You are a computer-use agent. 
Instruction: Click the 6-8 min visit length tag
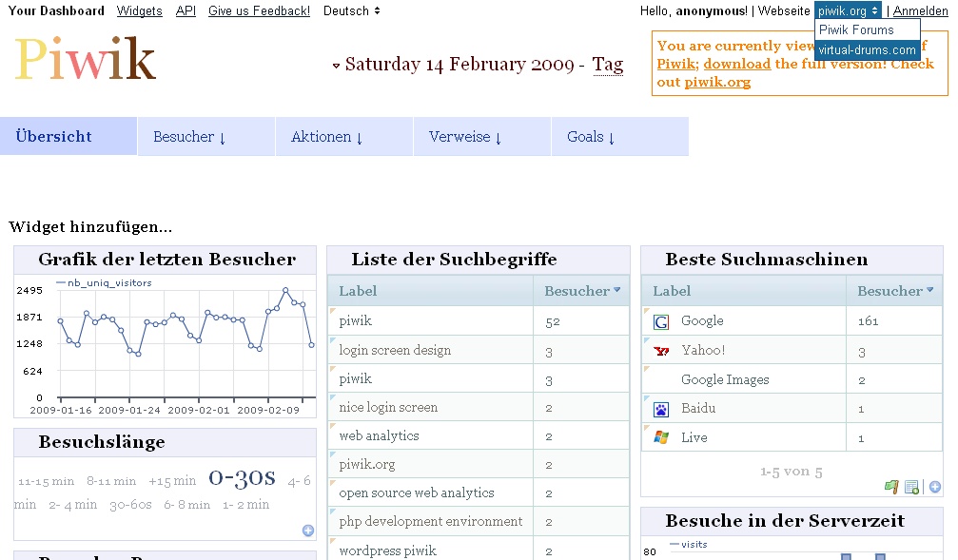pyautogui.click(x=187, y=505)
